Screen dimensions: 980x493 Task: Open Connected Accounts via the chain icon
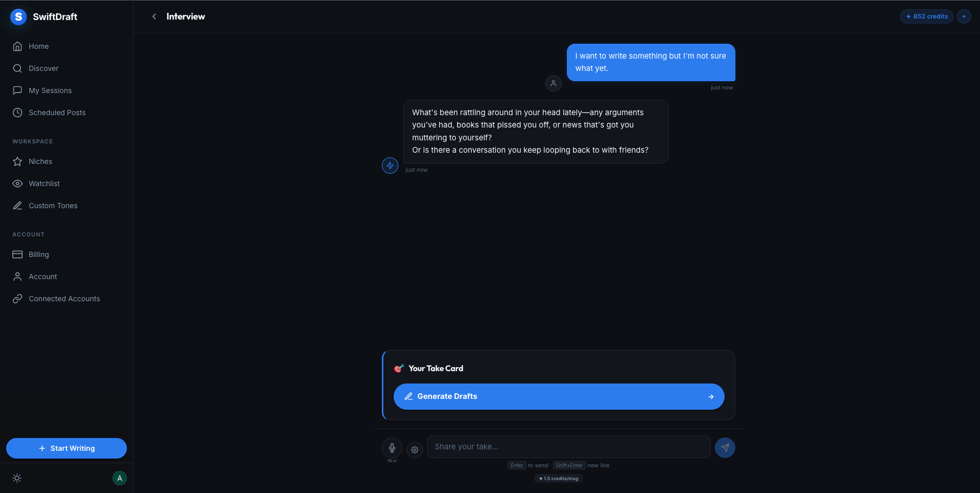click(x=17, y=299)
